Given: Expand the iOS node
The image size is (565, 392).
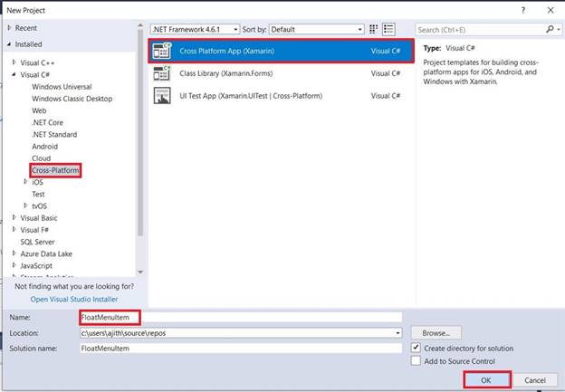Looking at the screenshot, I should click(25, 182).
